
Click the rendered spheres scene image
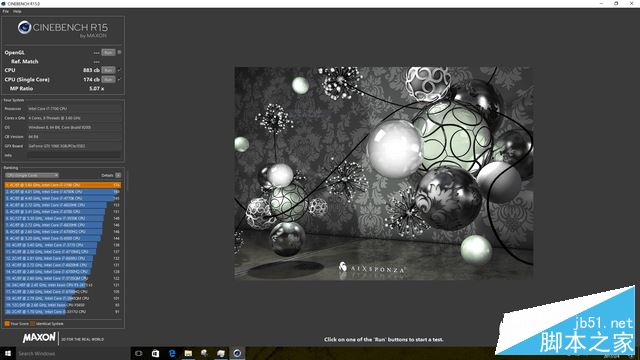pos(384,173)
